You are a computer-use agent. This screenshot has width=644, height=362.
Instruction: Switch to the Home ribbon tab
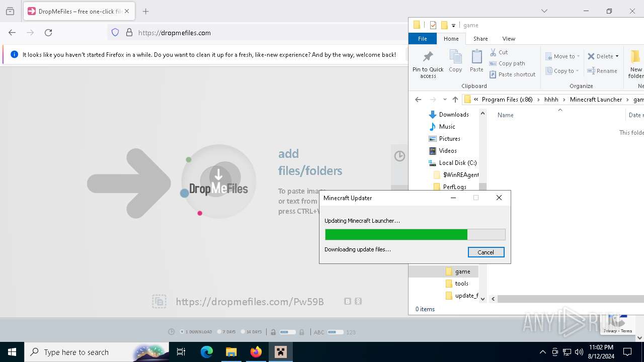tap(451, 39)
